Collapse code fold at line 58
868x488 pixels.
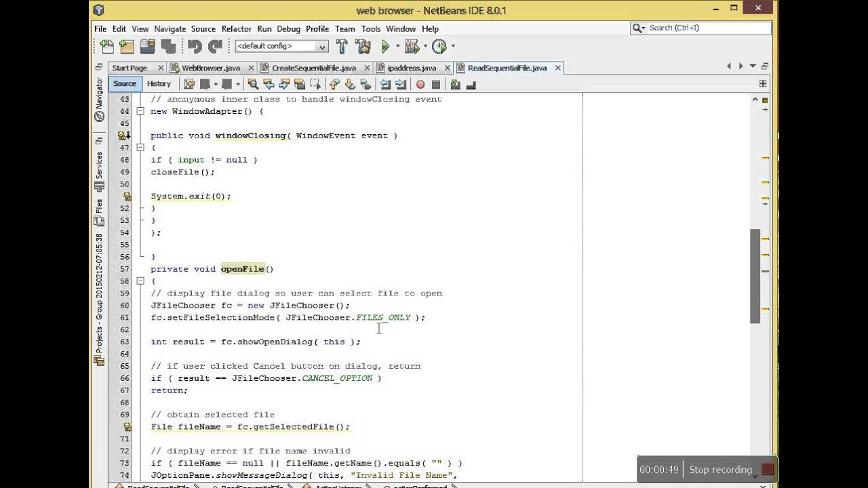[x=140, y=281]
